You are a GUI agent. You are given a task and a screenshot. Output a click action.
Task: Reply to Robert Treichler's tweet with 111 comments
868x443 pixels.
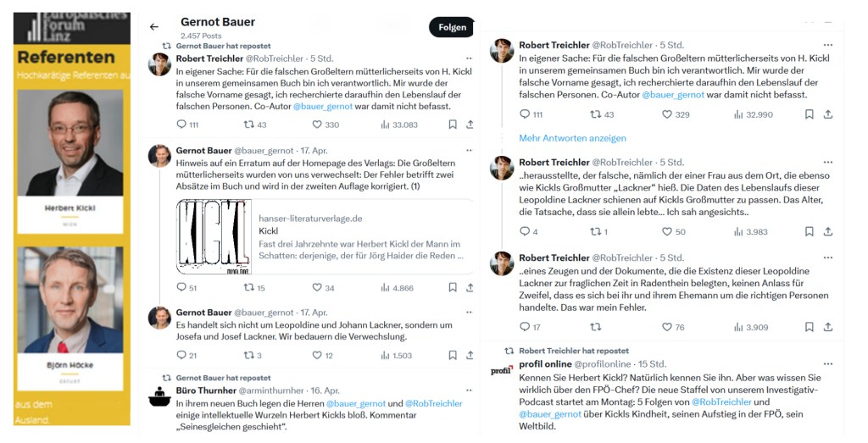click(x=181, y=125)
